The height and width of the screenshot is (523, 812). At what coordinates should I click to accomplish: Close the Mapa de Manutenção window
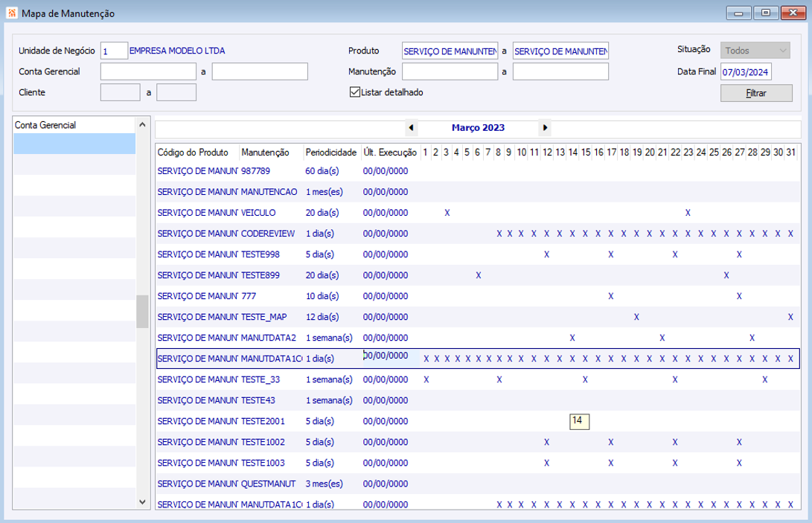793,13
